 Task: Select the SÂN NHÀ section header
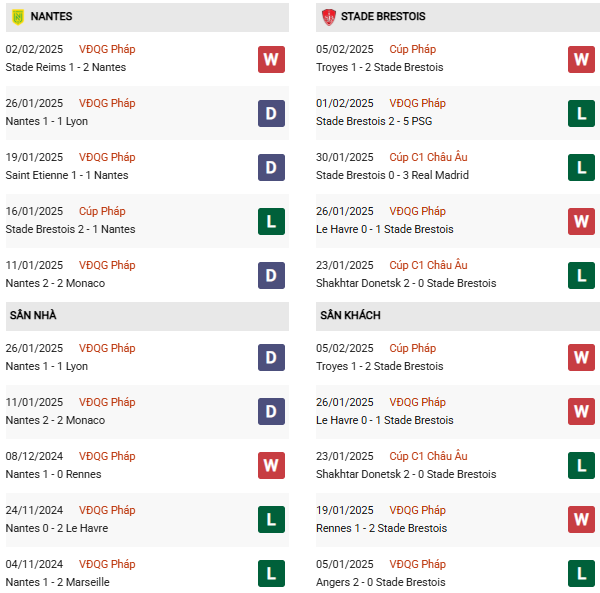(33, 316)
